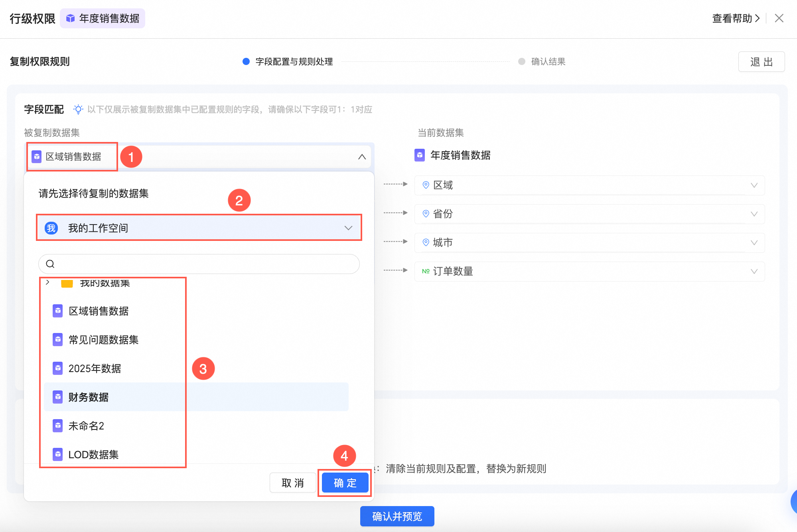The height and width of the screenshot is (532, 797).
Task: Open the 我的工作空间 workspace dropdown
Action: 348,228
